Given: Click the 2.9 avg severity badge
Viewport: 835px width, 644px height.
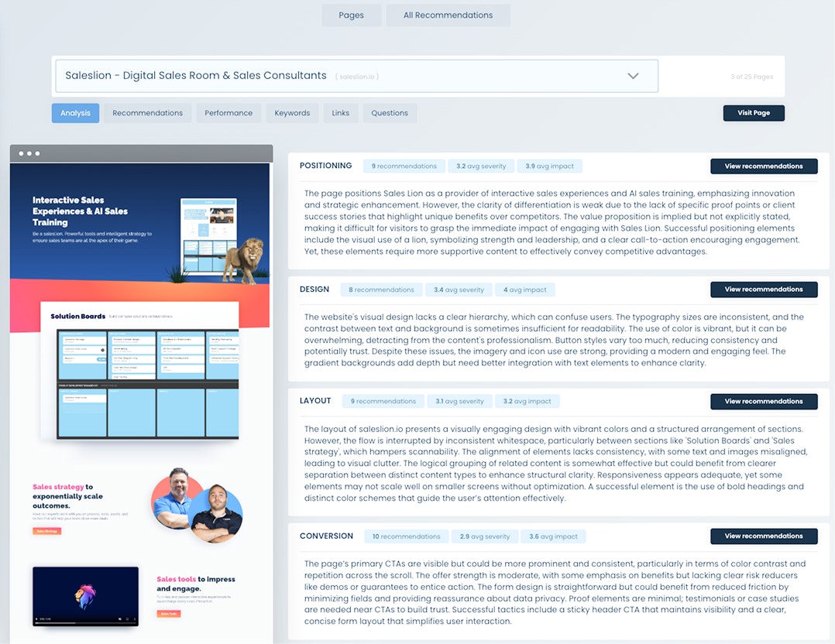Looking at the screenshot, I should [x=485, y=536].
